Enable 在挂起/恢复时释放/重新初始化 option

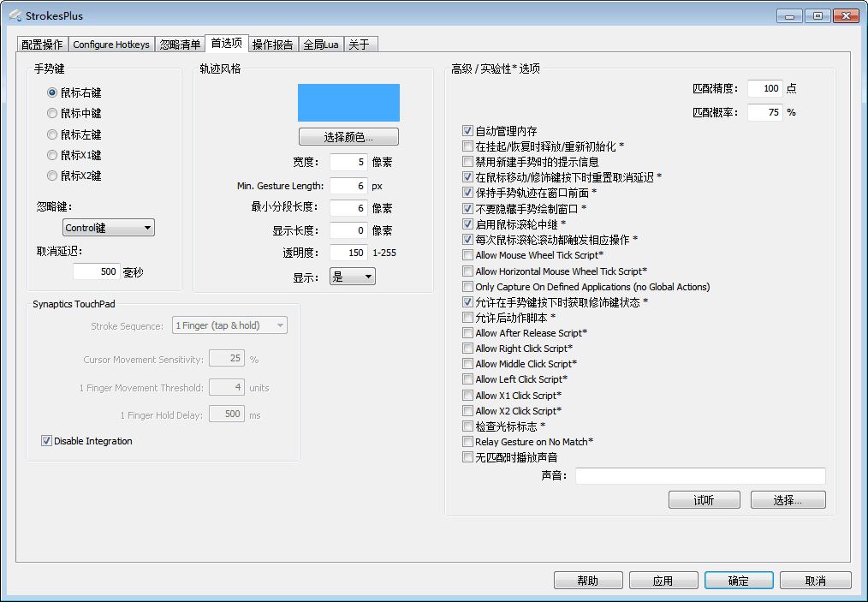(467, 146)
